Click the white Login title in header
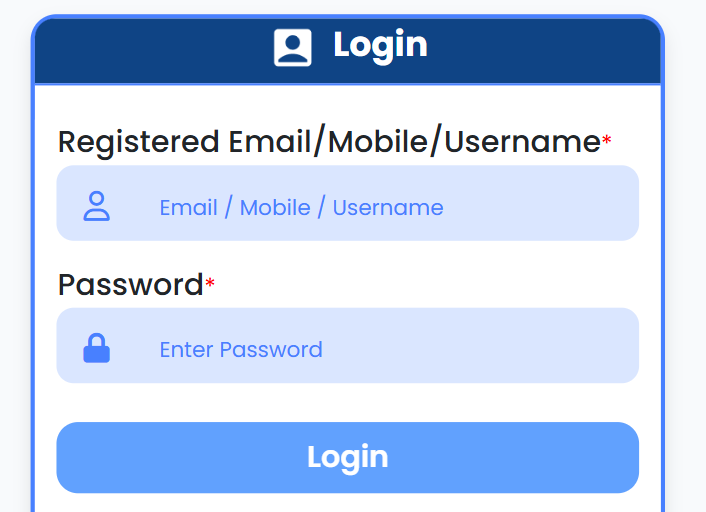The image size is (706, 512). coord(380,45)
